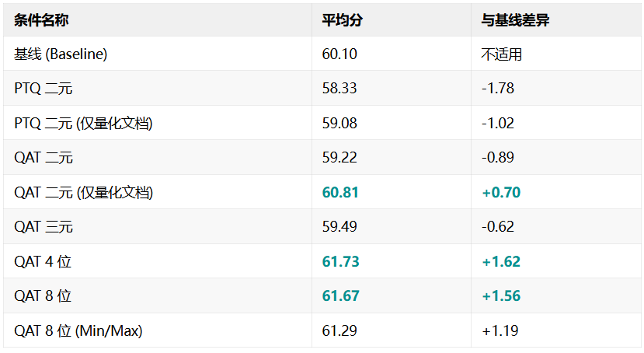Screen dimensions: 644x353
Task: Click the 条件名称 column header
Action: point(41,20)
